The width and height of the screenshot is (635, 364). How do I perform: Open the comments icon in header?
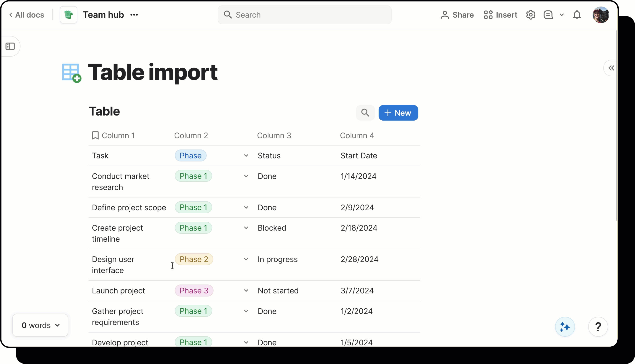click(x=548, y=15)
